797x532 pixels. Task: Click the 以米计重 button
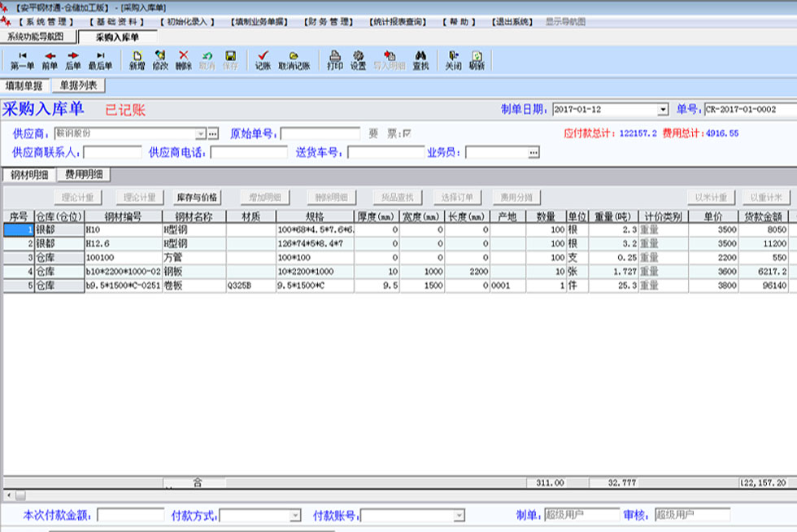pos(711,198)
